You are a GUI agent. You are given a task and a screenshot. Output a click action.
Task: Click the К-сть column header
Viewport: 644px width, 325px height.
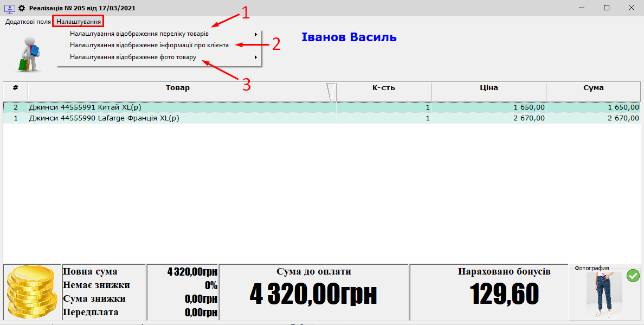coord(383,88)
